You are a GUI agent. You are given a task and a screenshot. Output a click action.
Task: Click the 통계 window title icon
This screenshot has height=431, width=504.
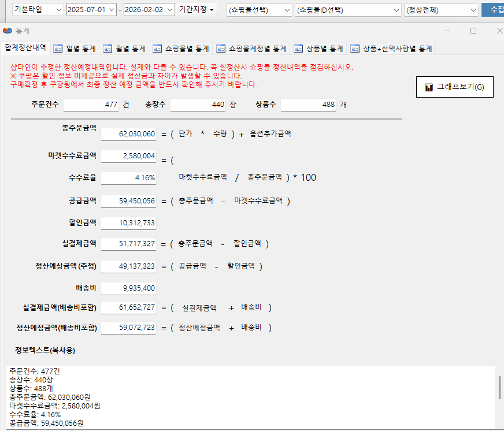pos(8,31)
